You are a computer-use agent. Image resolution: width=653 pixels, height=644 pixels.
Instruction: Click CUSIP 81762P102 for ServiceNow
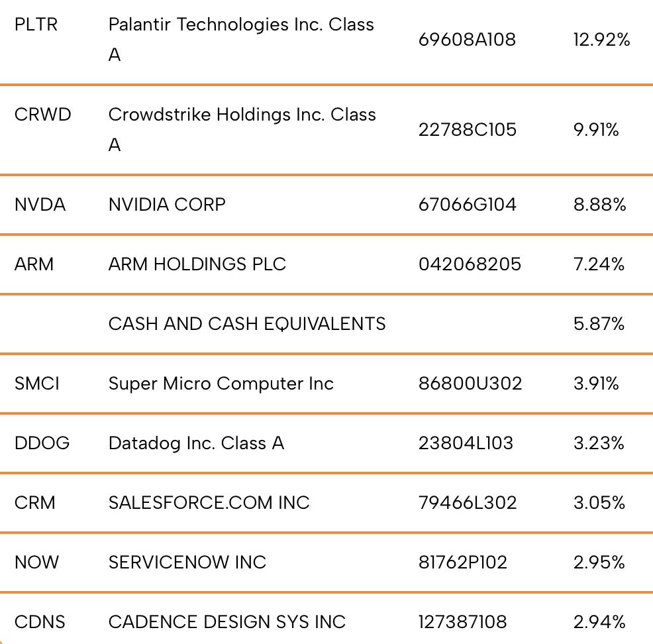[x=463, y=562]
